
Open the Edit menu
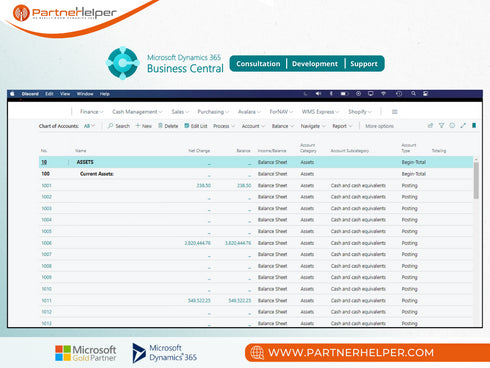coord(49,94)
